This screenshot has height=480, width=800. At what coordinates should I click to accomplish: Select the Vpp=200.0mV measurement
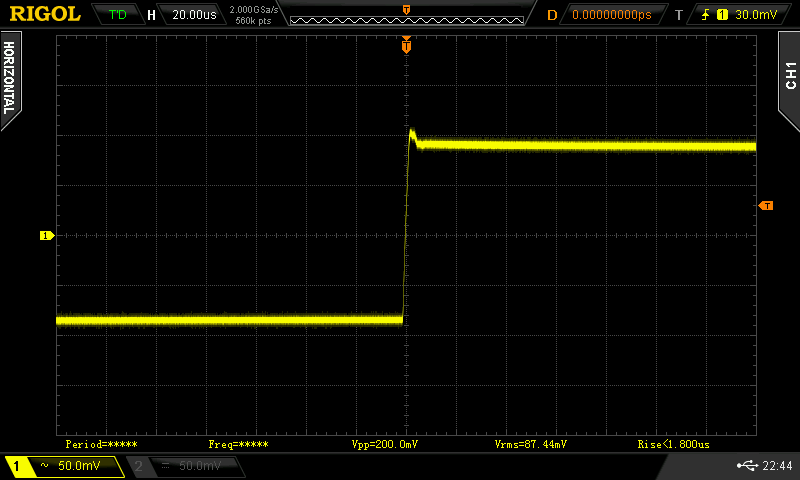tap(385, 443)
